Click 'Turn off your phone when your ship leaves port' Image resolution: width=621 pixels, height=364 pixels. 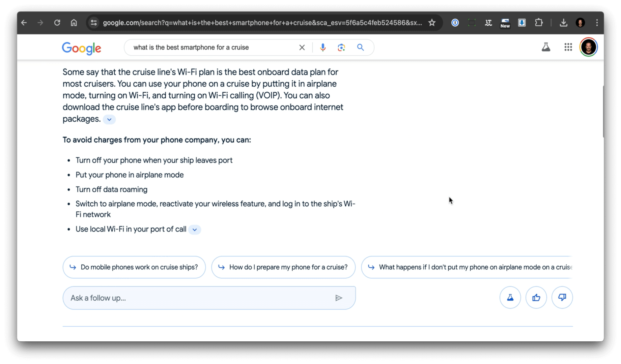click(x=154, y=160)
